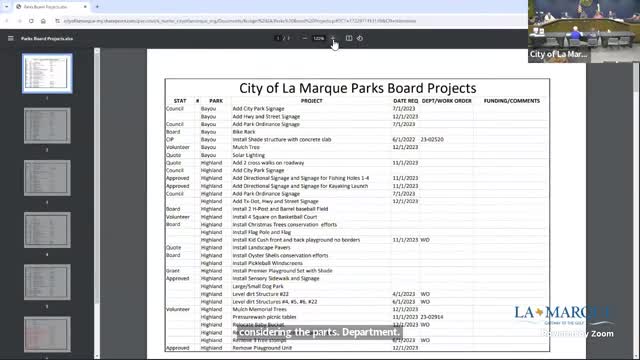Click 'Install Shade structure with concrete slab'
Viewport: 640px width, 360px height.
pos(282,140)
